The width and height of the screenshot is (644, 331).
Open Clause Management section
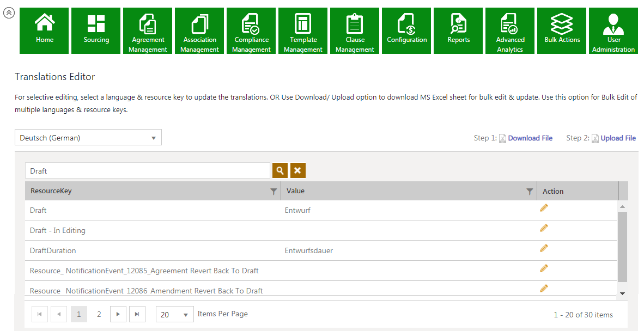[x=355, y=30]
